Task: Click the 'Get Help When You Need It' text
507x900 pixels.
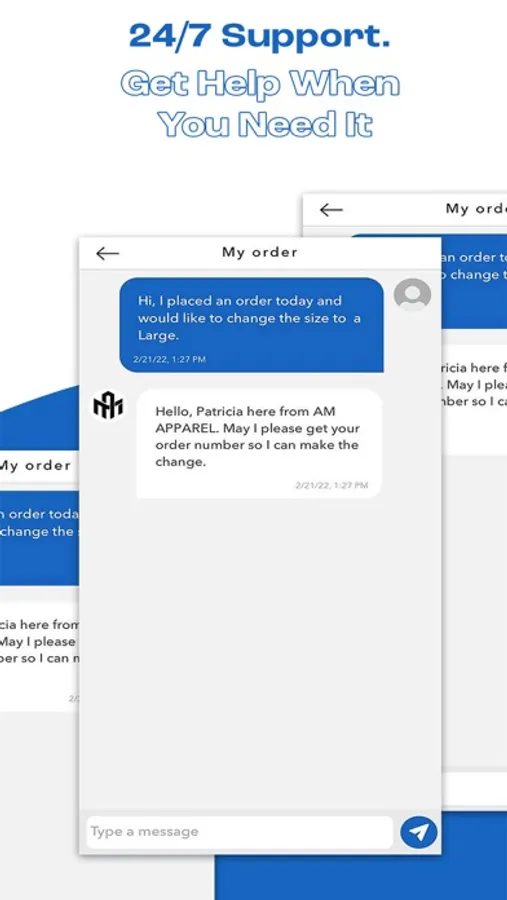Action: click(260, 104)
